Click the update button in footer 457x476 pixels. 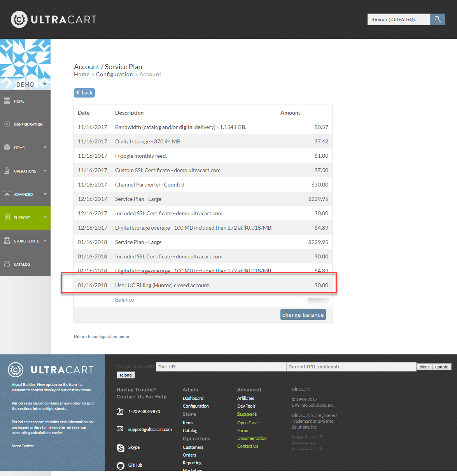[442, 367]
